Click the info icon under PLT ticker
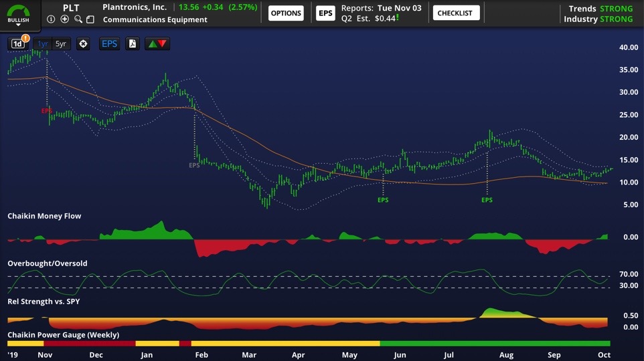 pyautogui.click(x=52, y=19)
